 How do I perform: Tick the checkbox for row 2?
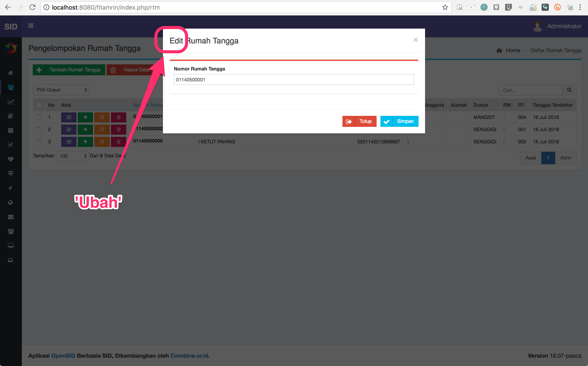[x=38, y=129]
